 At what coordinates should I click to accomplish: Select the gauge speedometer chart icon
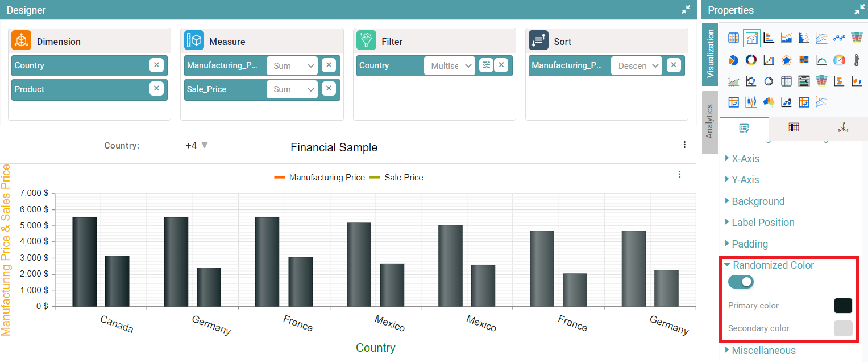[x=839, y=60]
